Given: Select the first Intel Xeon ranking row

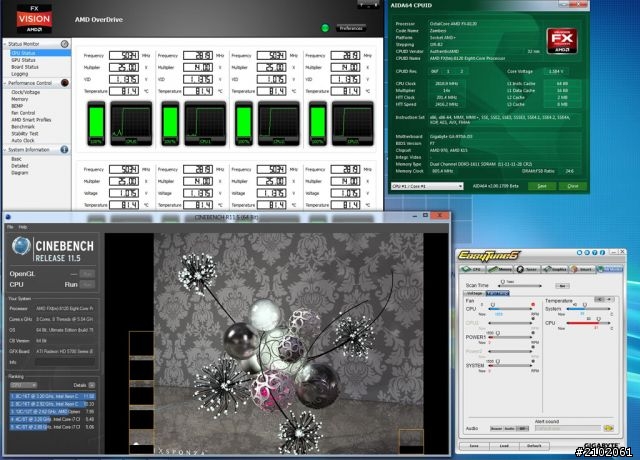Looking at the screenshot, I should coord(52,396).
